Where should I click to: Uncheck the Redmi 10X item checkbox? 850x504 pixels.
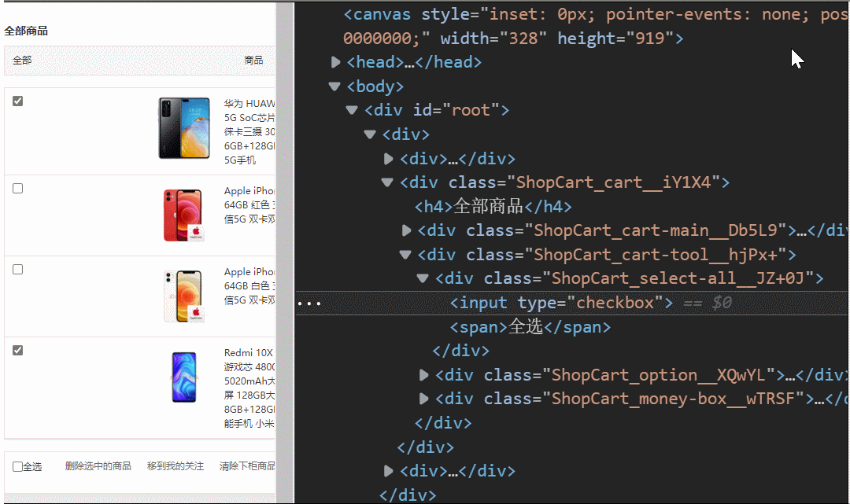click(x=17, y=350)
